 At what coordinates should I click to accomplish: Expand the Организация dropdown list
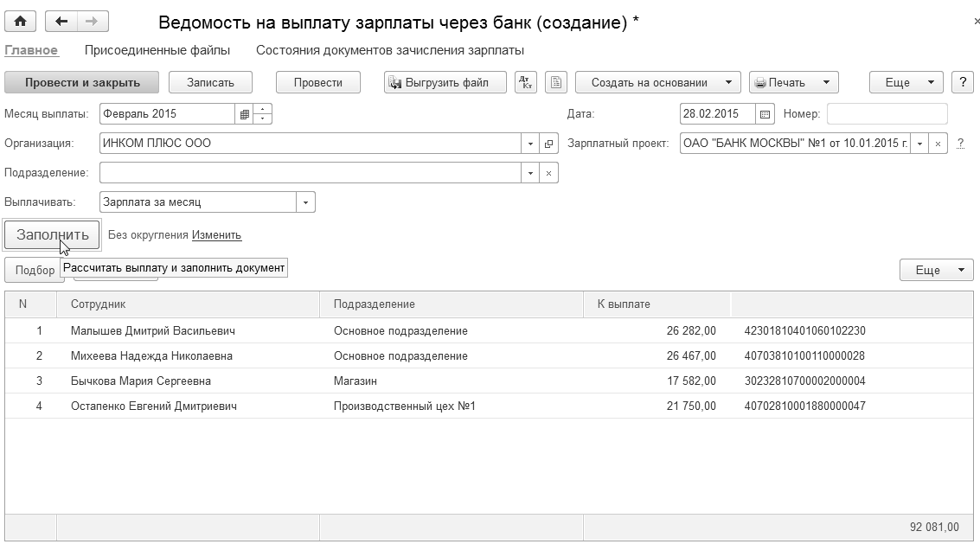530,144
